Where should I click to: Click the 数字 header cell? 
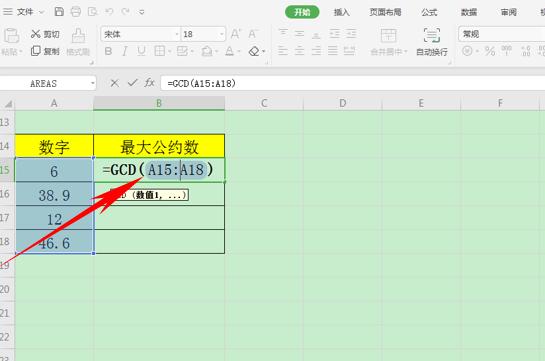54,146
